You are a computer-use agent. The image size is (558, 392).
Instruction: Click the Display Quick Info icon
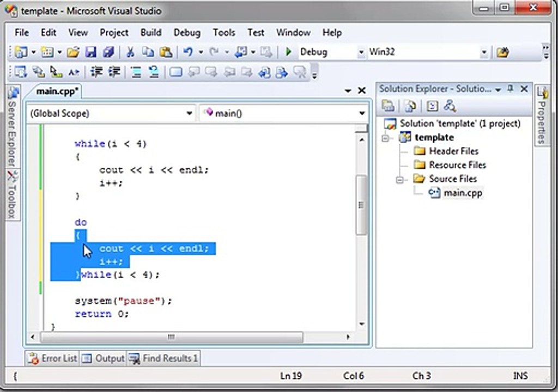(56, 72)
